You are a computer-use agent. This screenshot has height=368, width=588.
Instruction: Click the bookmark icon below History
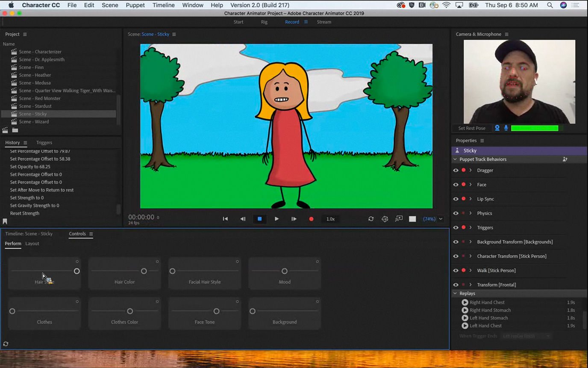pyautogui.click(x=5, y=221)
